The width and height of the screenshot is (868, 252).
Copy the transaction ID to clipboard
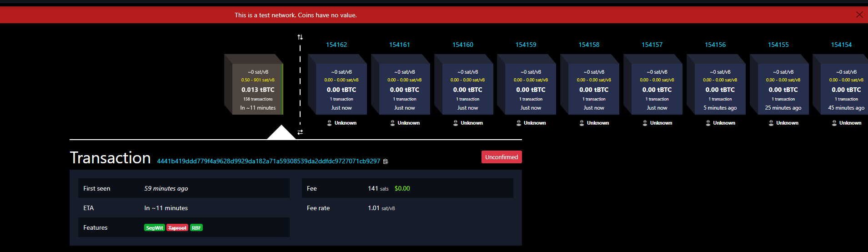point(386,161)
